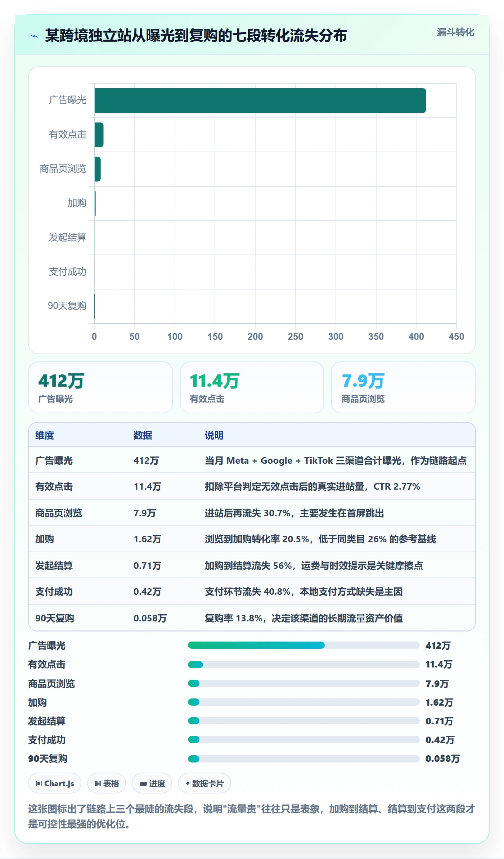504x859 pixels.
Task: Click the 0.42万 cell in the table
Action: click(147, 592)
